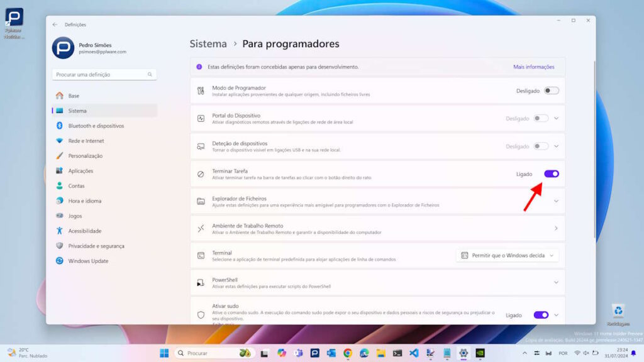Open File Explorer from the taskbar

(x=380, y=353)
